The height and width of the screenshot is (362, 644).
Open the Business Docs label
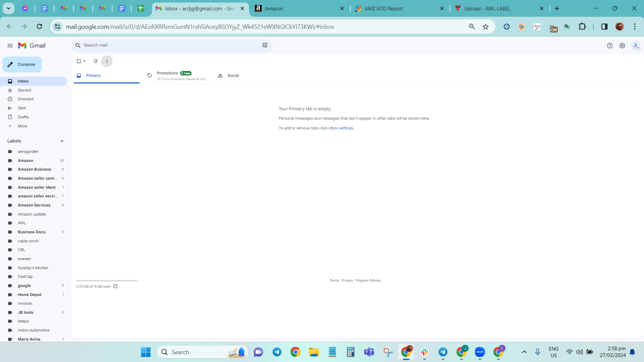(x=34, y=232)
